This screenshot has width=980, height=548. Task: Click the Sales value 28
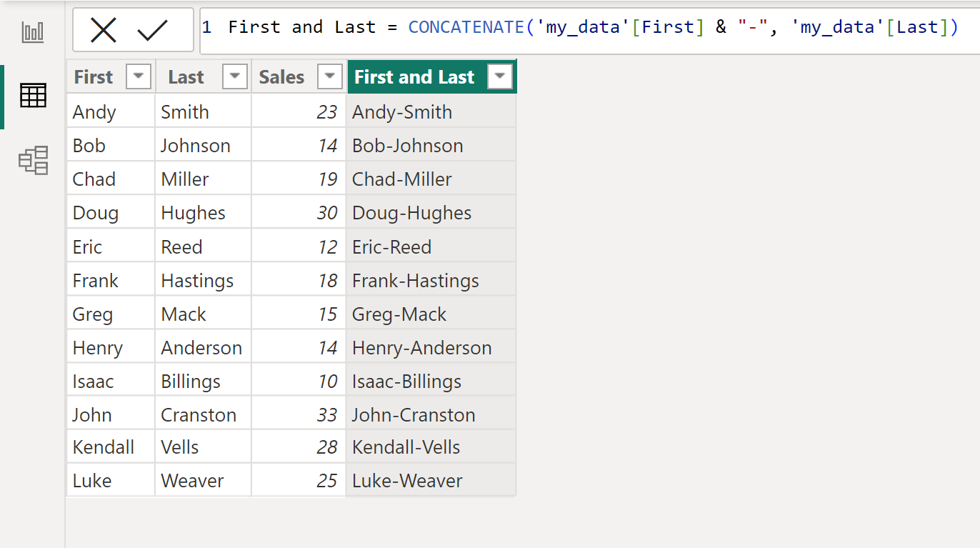point(299,447)
